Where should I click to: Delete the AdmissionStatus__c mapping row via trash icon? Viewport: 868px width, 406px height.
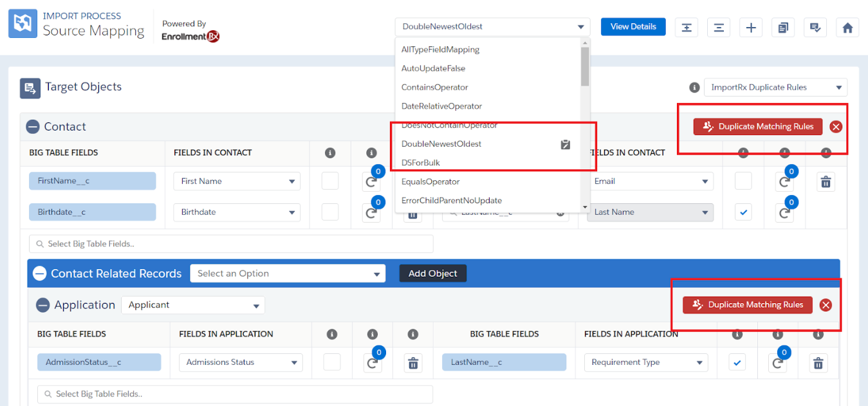coord(413,363)
